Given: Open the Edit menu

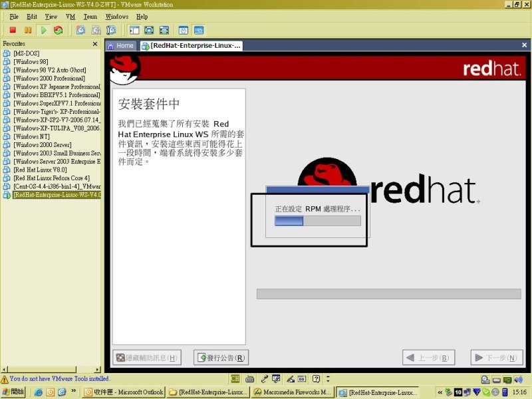Looking at the screenshot, I should point(31,17).
